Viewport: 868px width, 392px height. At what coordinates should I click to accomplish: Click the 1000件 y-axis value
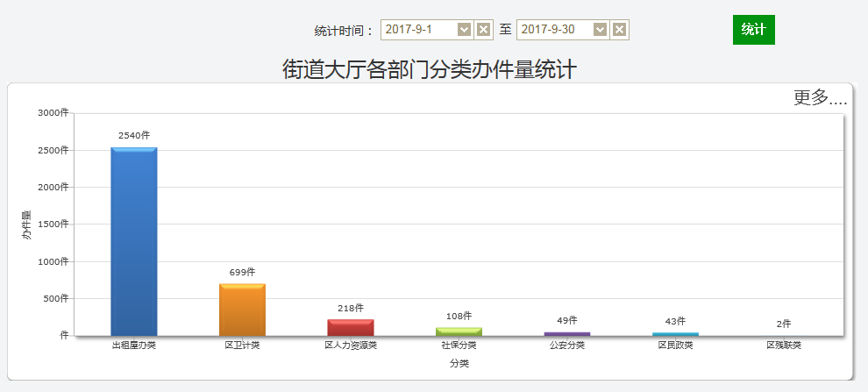click(53, 261)
